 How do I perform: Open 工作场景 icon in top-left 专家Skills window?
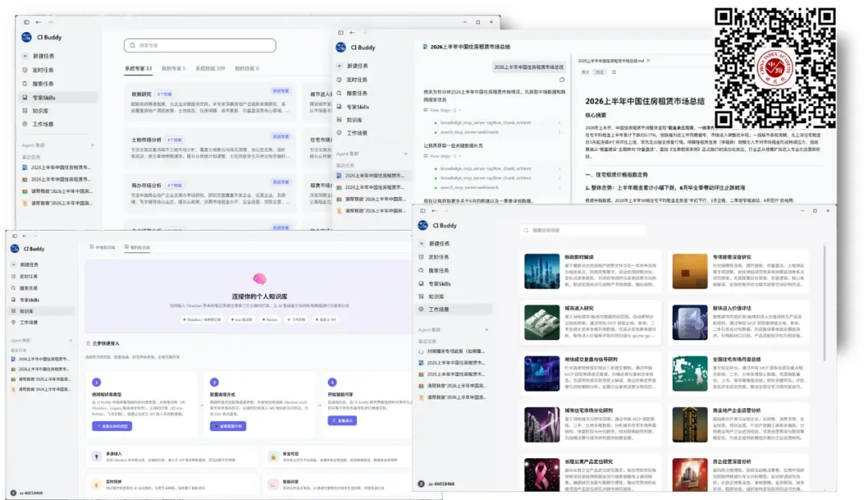coord(25,124)
